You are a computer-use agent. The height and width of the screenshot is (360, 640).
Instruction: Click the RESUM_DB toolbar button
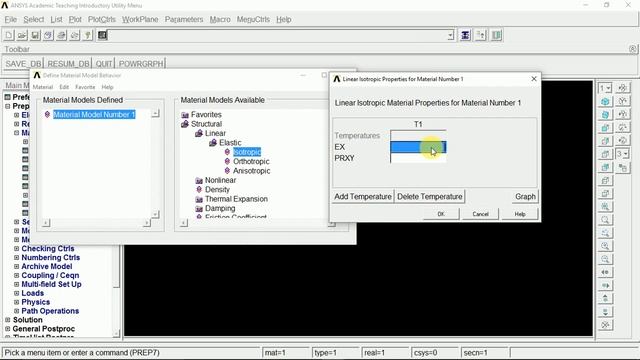tap(68, 64)
